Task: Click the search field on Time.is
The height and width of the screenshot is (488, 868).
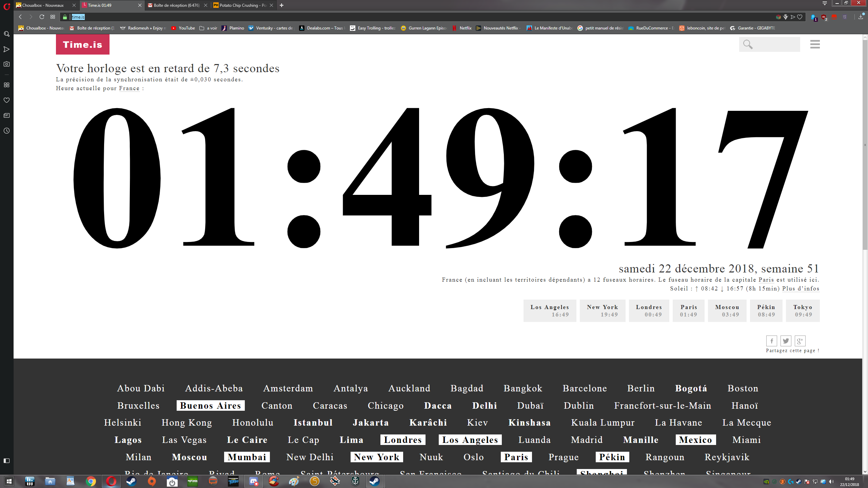Action: [x=769, y=44]
